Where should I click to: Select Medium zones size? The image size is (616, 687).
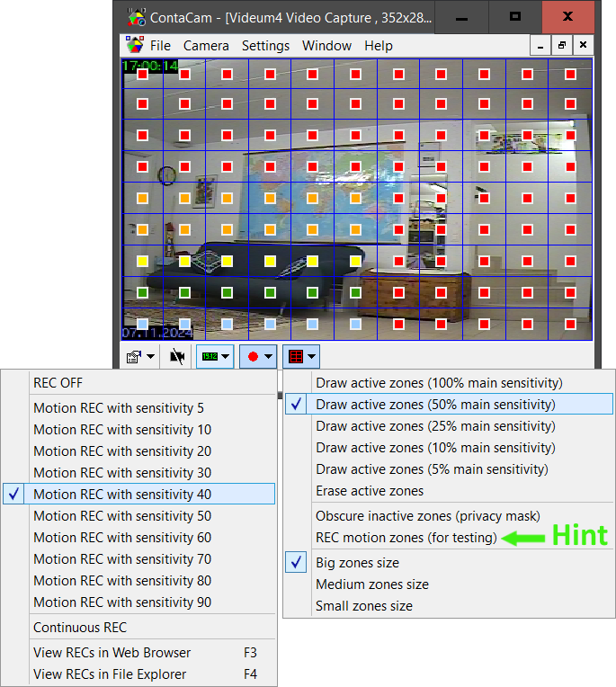point(449,584)
